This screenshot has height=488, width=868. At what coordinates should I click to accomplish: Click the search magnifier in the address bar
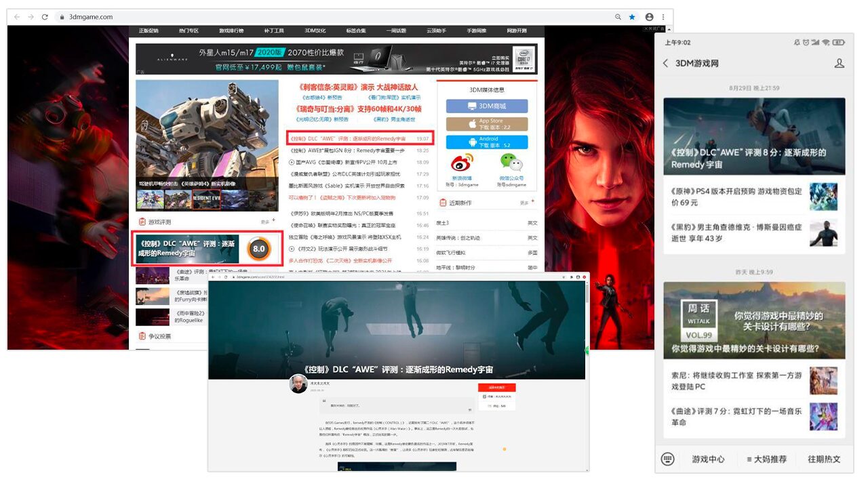pyautogui.click(x=618, y=17)
